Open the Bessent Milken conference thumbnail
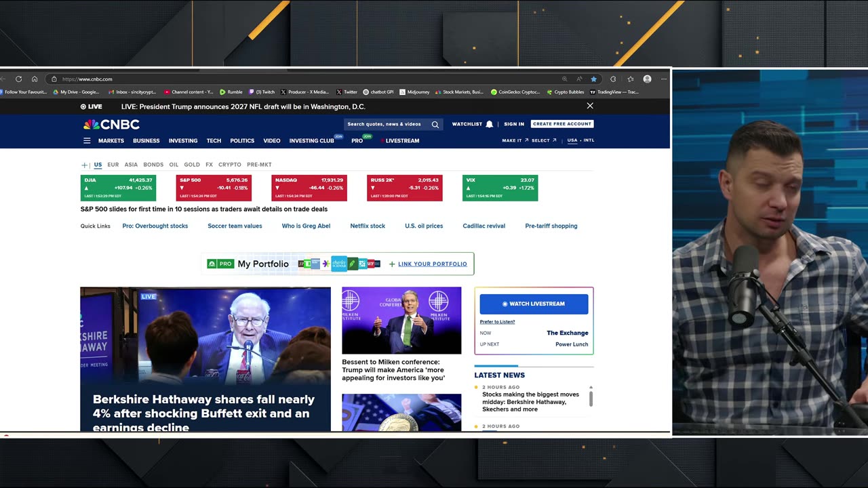This screenshot has height=488, width=868. coord(401,320)
